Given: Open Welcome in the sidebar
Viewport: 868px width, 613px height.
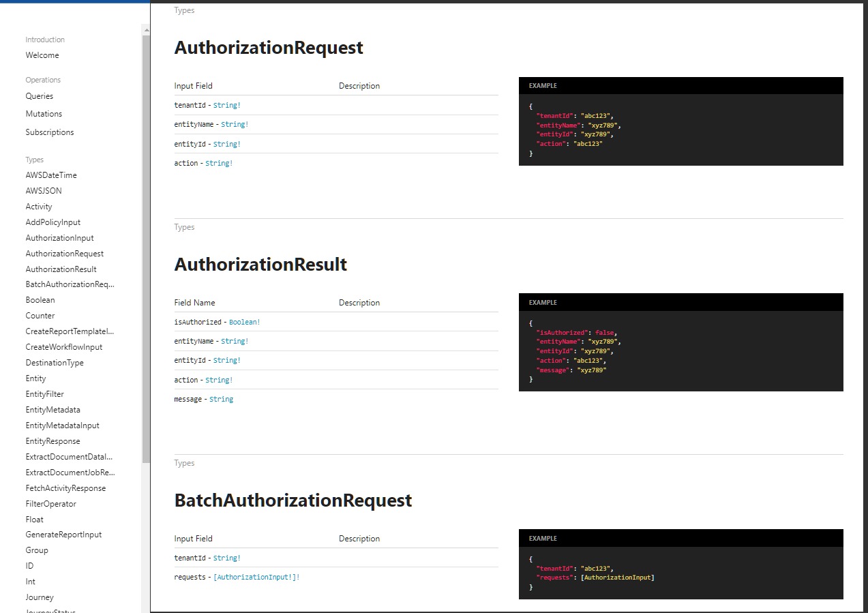Looking at the screenshot, I should tap(42, 55).
